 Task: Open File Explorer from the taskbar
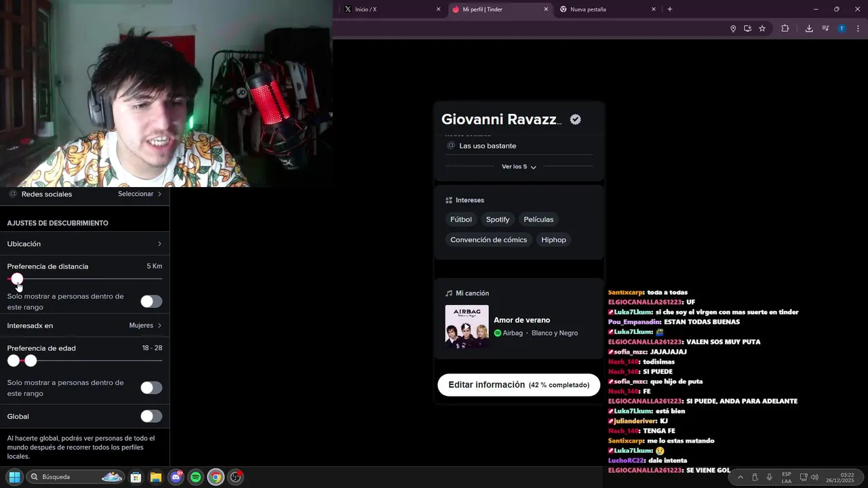(x=155, y=477)
